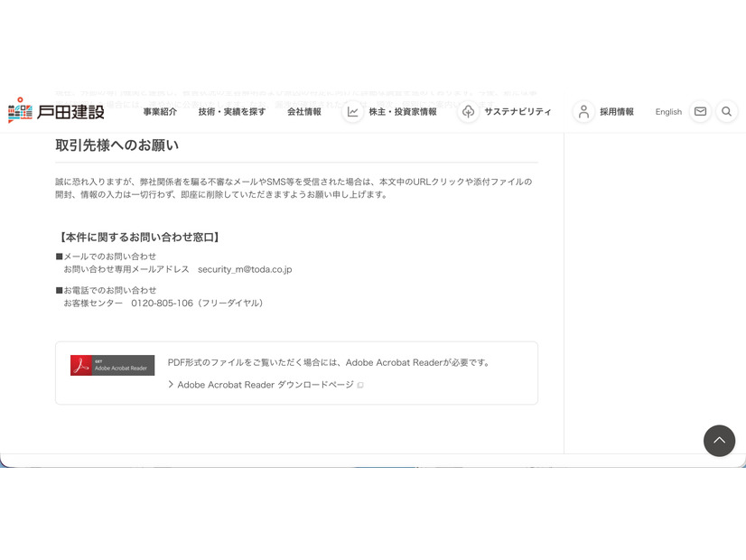
Task: Open the 技術・実績を探す menu
Action: (232, 112)
